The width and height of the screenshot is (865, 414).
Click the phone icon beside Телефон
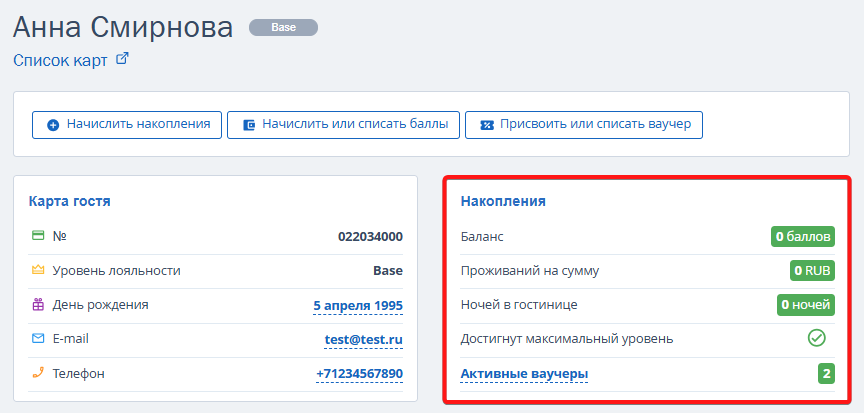pyautogui.click(x=38, y=373)
